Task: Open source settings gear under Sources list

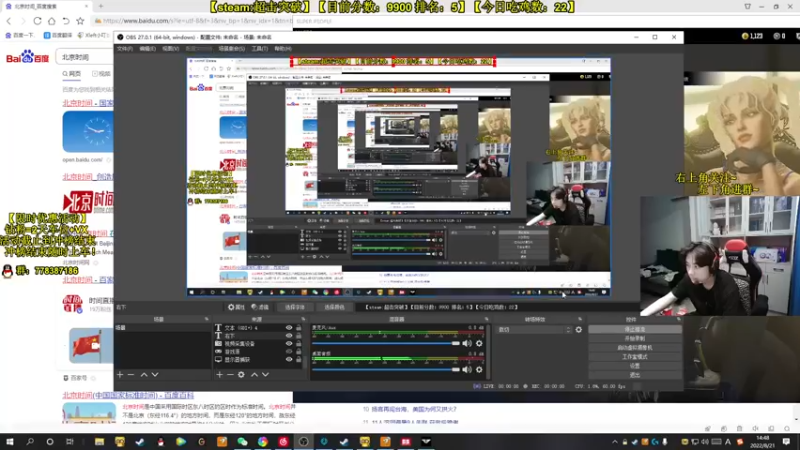Action: [x=241, y=374]
